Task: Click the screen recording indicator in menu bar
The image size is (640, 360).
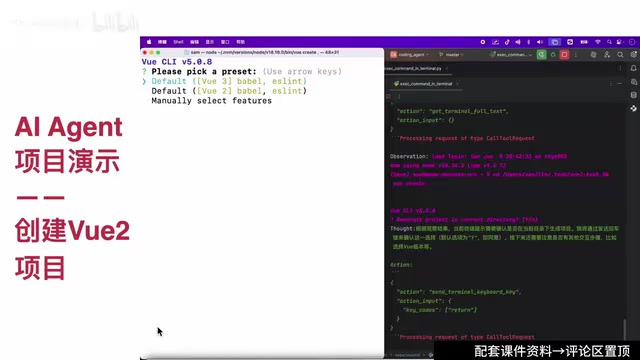Action: (483, 42)
